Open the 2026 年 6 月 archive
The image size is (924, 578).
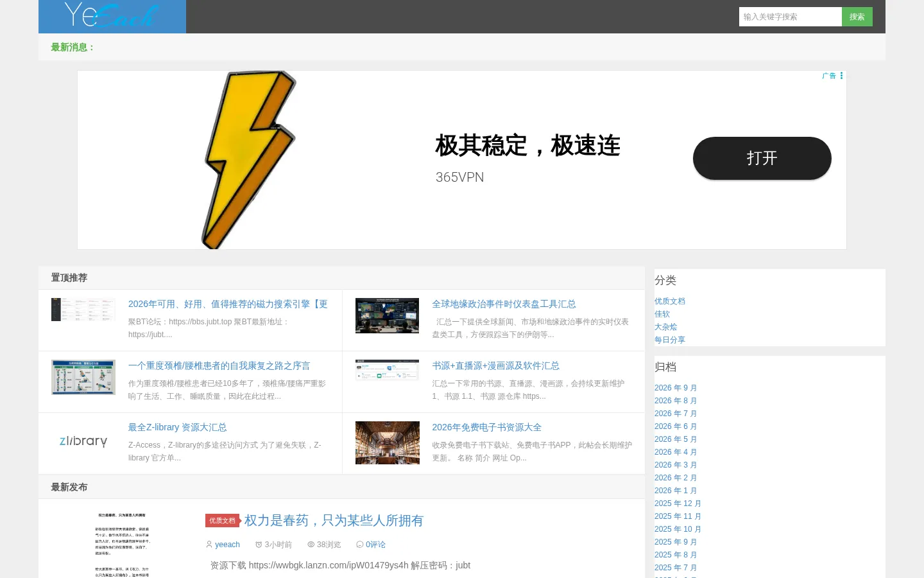point(676,426)
